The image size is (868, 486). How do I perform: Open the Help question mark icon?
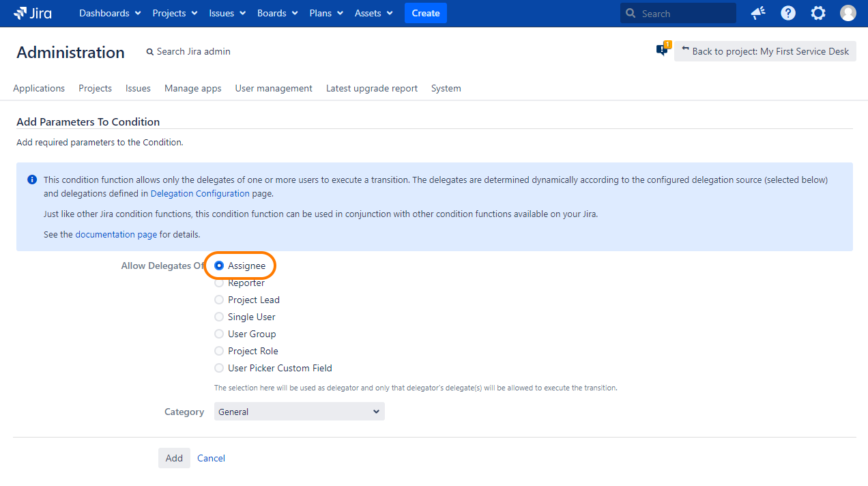tap(788, 13)
